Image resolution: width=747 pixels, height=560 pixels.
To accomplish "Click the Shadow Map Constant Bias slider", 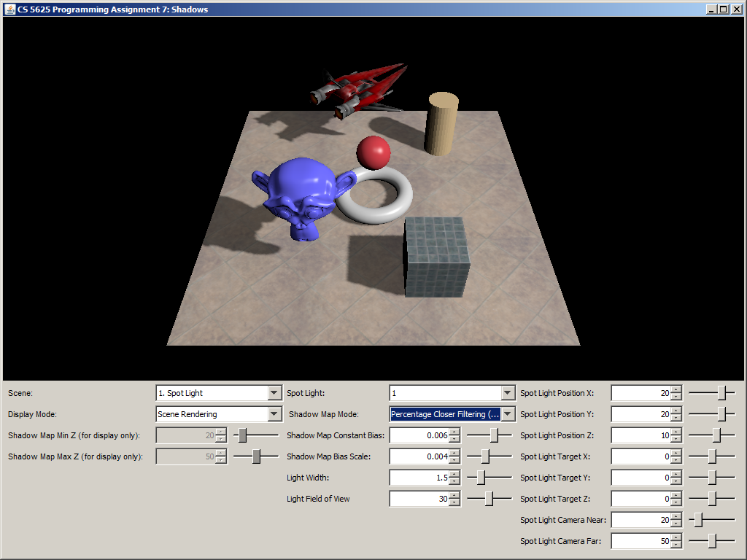I will (495, 435).
